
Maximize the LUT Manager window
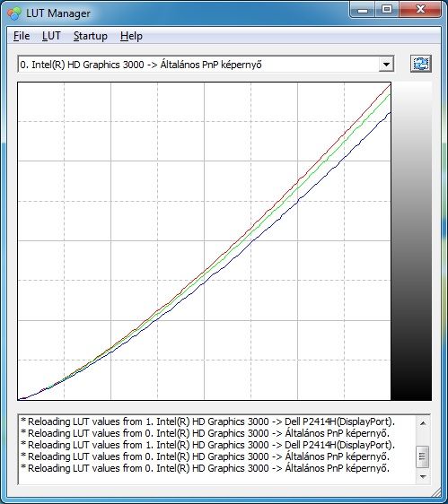pos(387,9)
